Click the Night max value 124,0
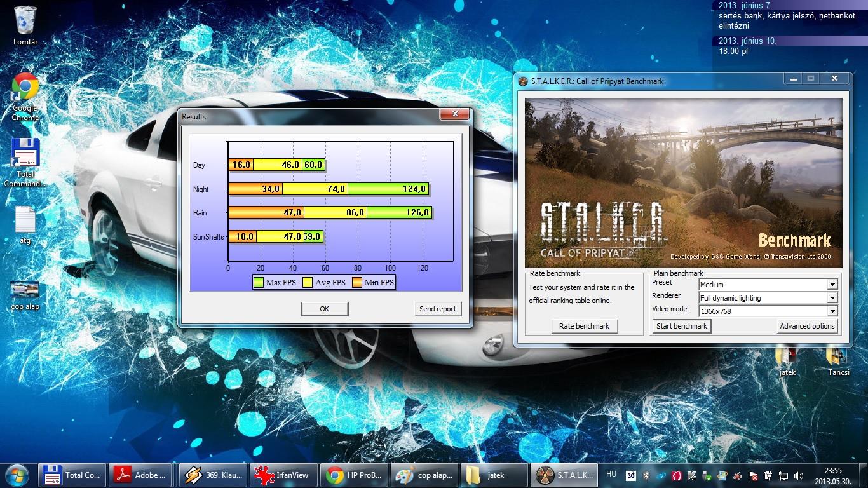868x488 pixels. coord(414,189)
